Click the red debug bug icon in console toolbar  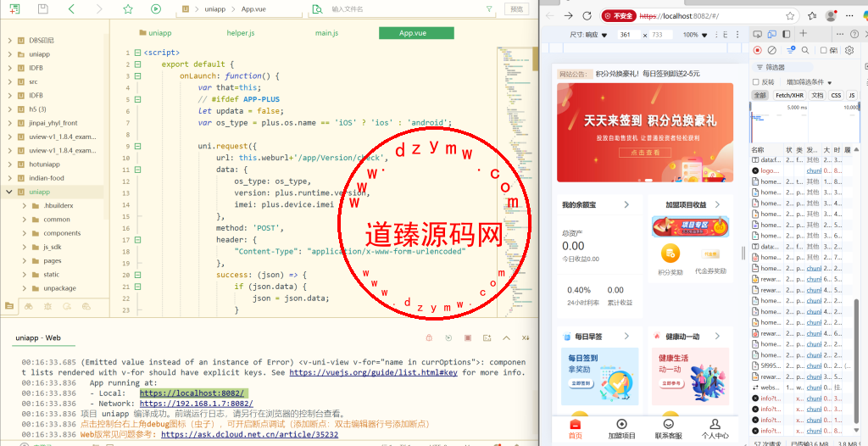point(429,337)
